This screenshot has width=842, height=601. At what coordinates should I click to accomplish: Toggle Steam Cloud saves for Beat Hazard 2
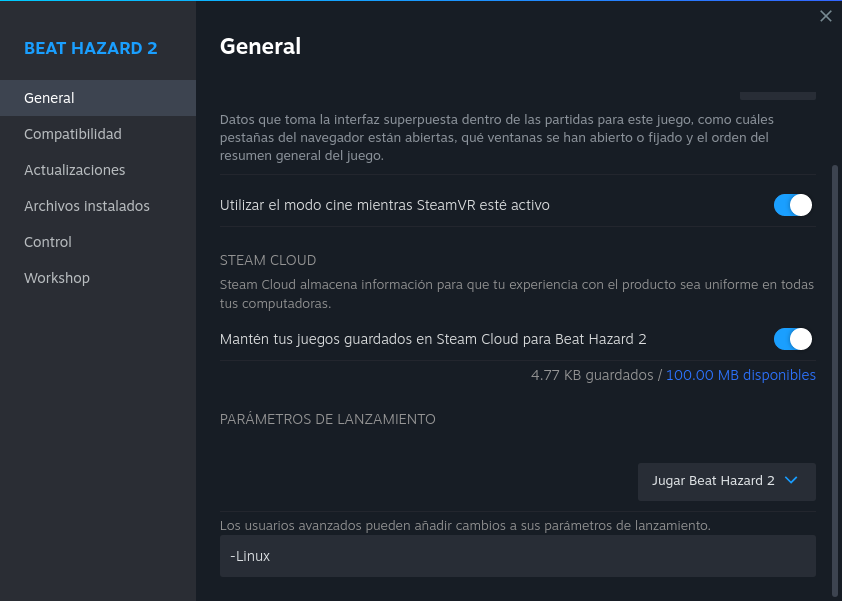792,339
